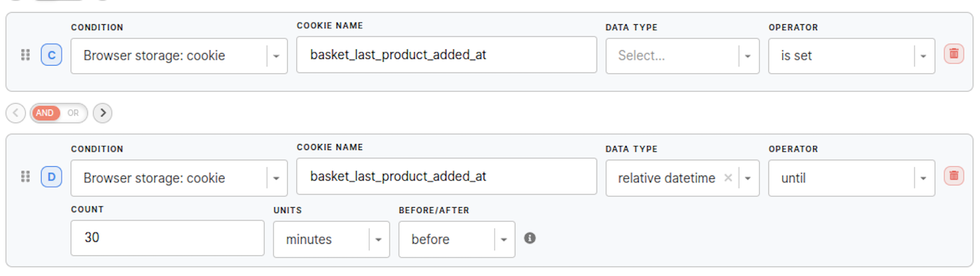
Task: Click the info icon beside Before/After
Action: pos(530,238)
